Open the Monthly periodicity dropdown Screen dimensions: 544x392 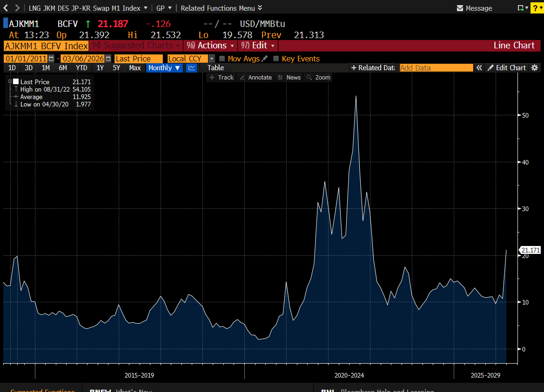(x=164, y=67)
